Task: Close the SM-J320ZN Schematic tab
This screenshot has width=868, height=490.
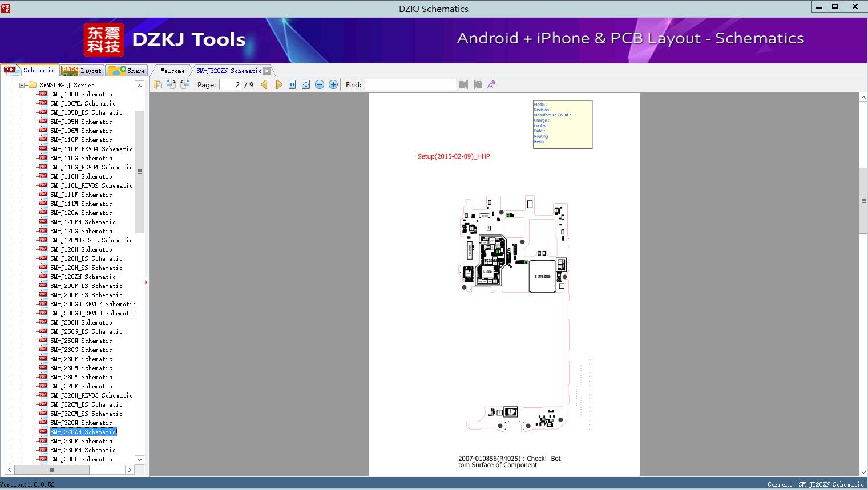Action: tap(267, 71)
